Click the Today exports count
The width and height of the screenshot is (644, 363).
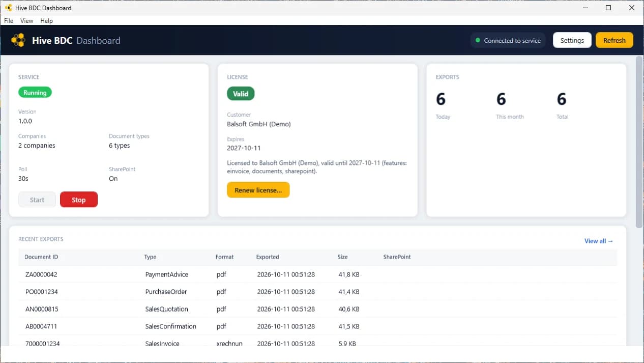(x=441, y=99)
